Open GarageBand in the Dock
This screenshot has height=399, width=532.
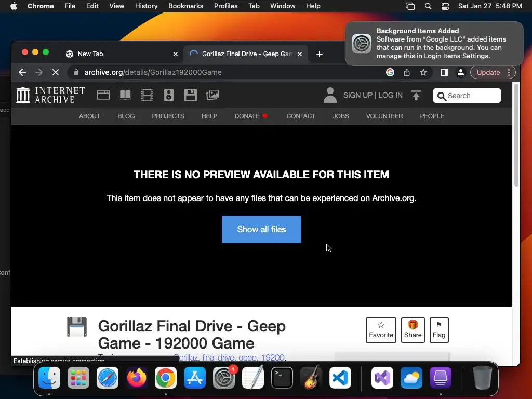pyautogui.click(x=311, y=378)
